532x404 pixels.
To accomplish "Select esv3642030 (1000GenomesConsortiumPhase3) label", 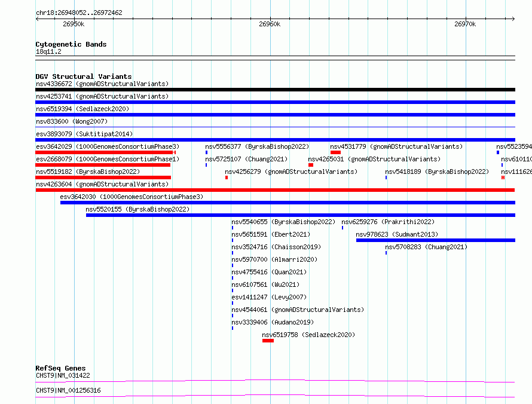I will point(132,197).
